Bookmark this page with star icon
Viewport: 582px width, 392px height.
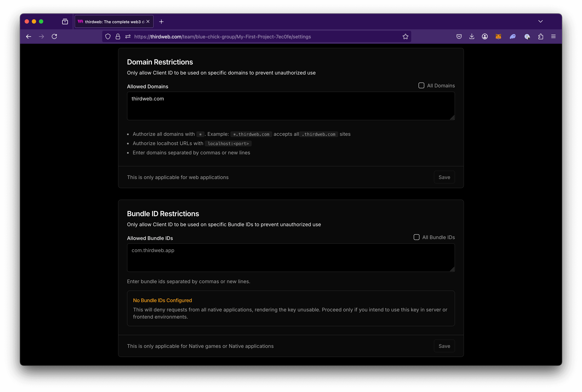click(405, 36)
